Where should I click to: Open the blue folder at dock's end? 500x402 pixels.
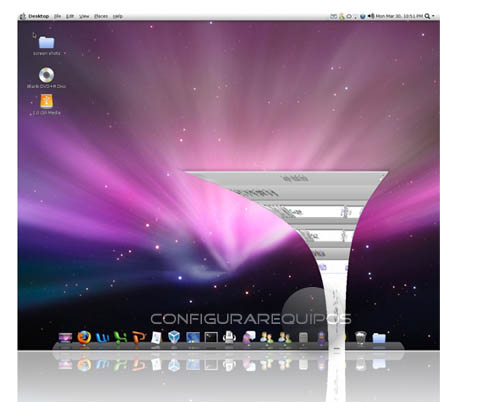coord(379,338)
